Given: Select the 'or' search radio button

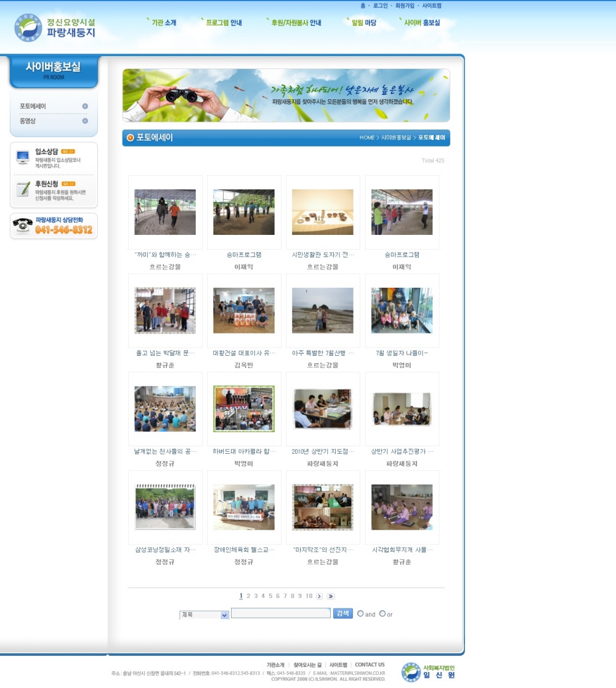Looking at the screenshot, I should coord(383,613).
